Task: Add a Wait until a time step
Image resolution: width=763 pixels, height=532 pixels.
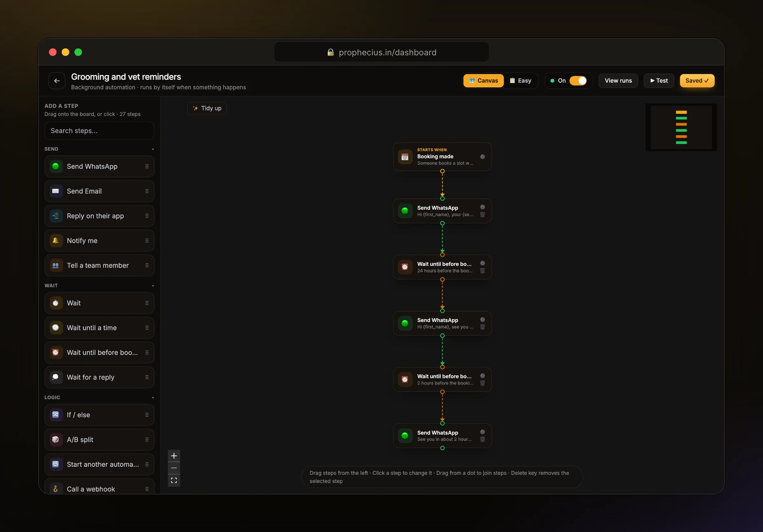Action: [x=100, y=328]
